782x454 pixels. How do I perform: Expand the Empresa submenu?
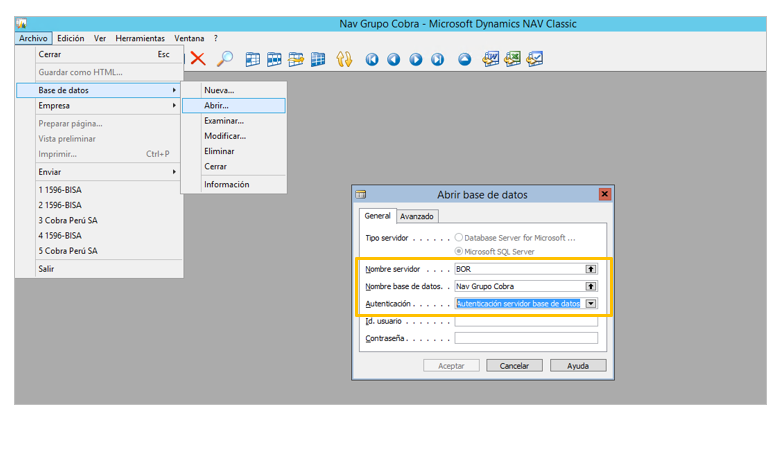pyautogui.click(x=99, y=106)
